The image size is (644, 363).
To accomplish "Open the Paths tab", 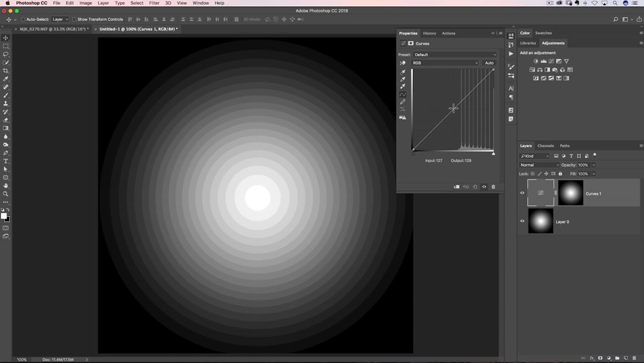I will 565,146.
